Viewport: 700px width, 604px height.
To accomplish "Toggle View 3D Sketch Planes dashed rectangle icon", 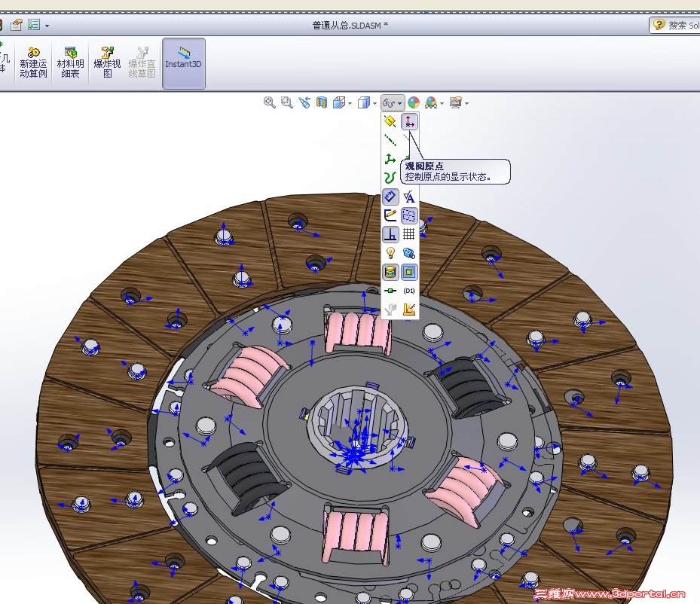I will pyautogui.click(x=409, y=215).
